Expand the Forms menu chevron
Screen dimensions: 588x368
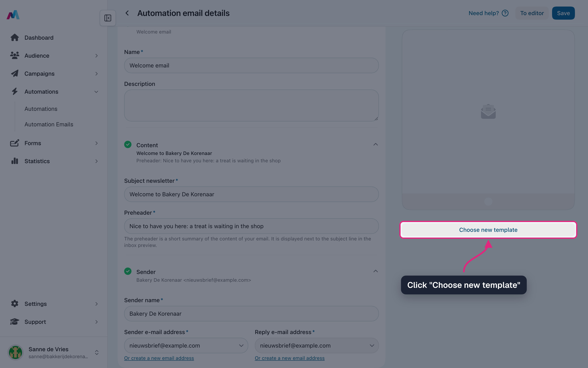click(x=96, y=143)
